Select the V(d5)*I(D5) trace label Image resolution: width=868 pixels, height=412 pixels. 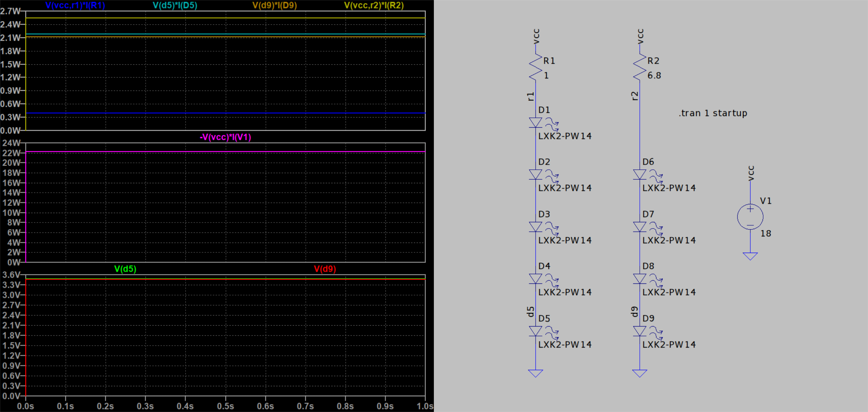pos(175,5)
